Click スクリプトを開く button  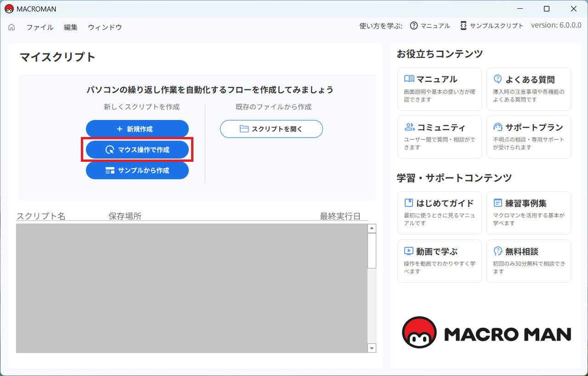click(x=271, y=129)
